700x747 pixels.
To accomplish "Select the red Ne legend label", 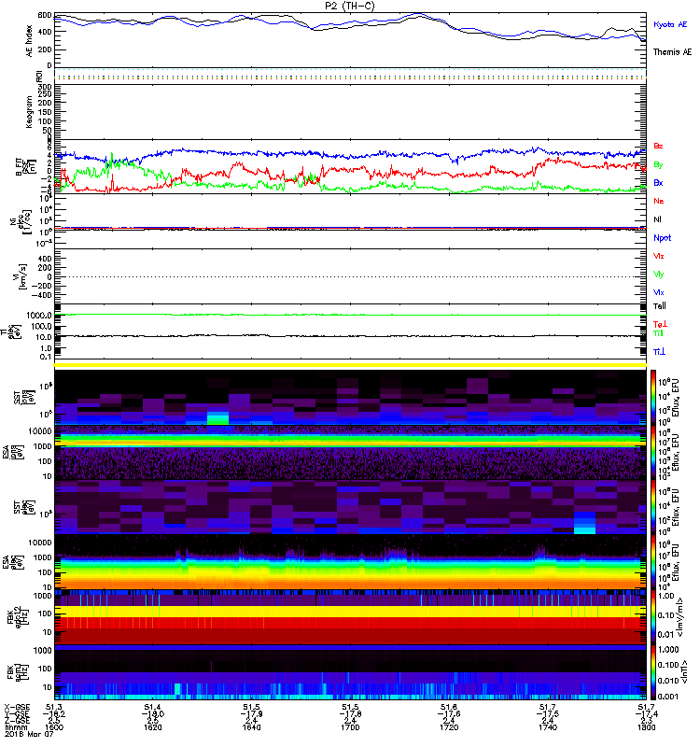I will tap(659, 201).
